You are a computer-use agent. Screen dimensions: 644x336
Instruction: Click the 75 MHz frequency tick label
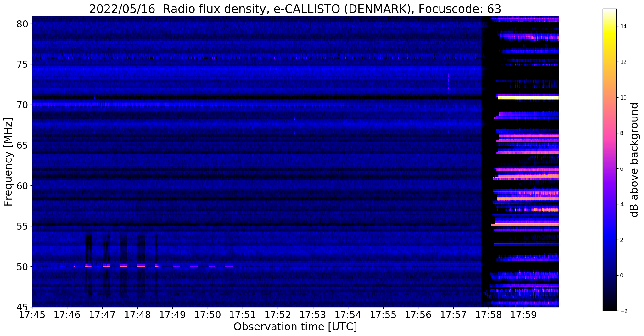[x=22, y=65]
